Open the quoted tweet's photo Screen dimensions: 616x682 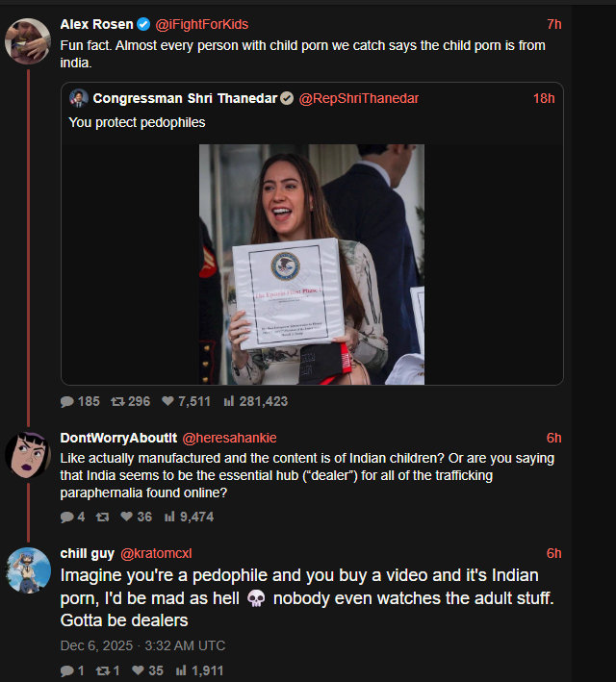pyautogui.click(x=312, y=265)
